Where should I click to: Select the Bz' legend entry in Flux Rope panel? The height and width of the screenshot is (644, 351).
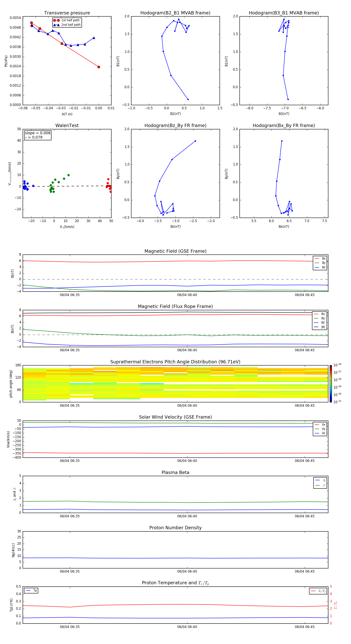click(x=320, y=323)
